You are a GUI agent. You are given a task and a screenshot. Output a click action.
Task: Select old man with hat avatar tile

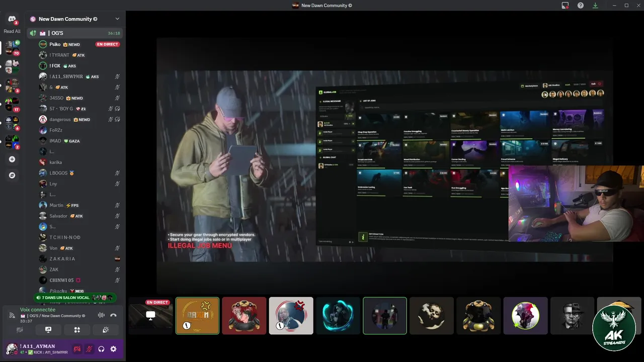click(x=572, y=316)
